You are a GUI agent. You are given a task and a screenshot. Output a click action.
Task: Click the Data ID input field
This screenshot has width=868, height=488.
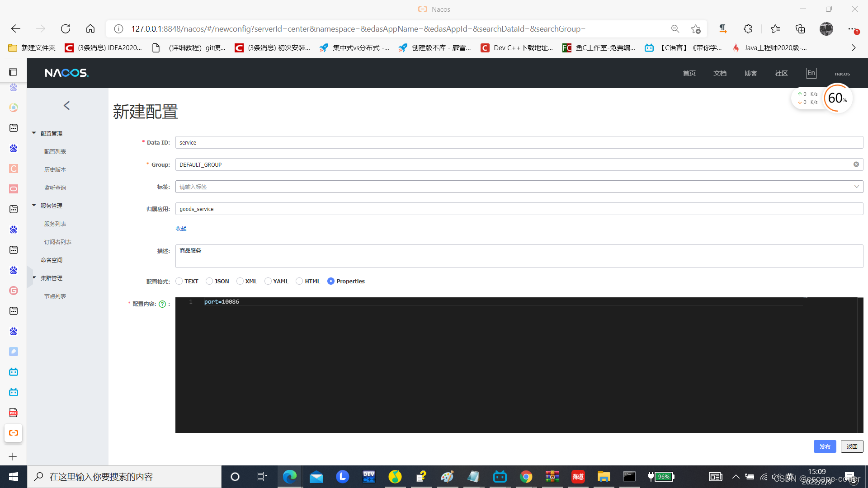(519, 143)
